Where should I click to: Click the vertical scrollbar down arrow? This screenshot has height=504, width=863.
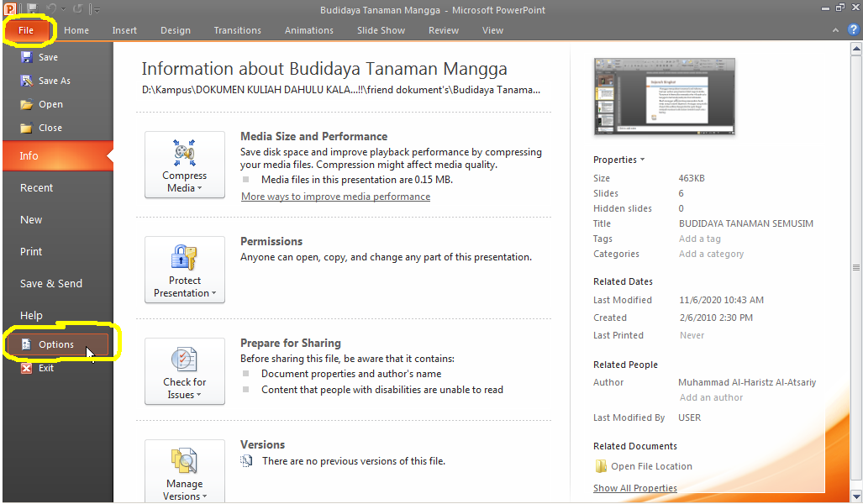point(855,496)
